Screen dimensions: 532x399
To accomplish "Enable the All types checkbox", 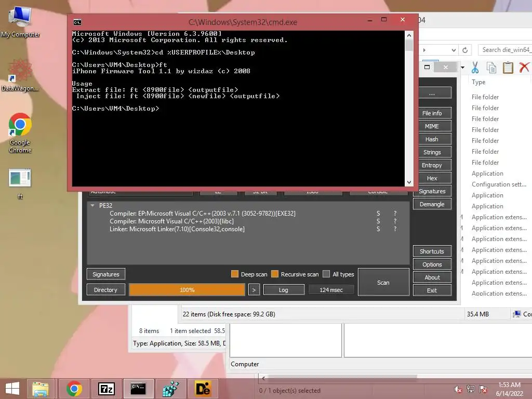I will (326, 274).
